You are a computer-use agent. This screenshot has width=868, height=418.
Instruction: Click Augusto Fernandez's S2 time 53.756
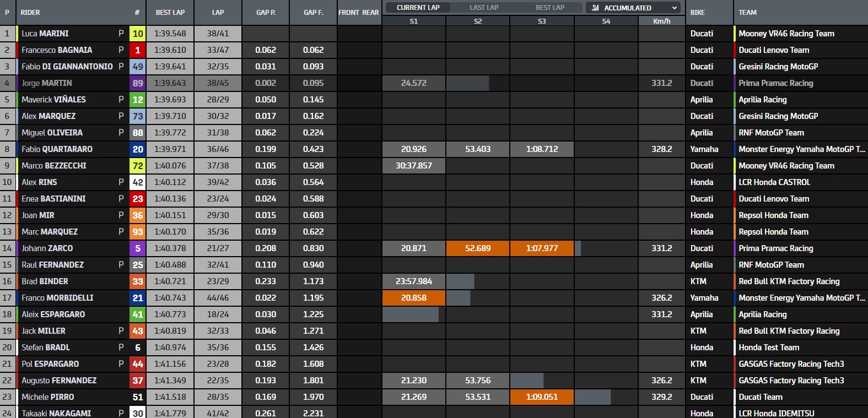pos(478,381)
